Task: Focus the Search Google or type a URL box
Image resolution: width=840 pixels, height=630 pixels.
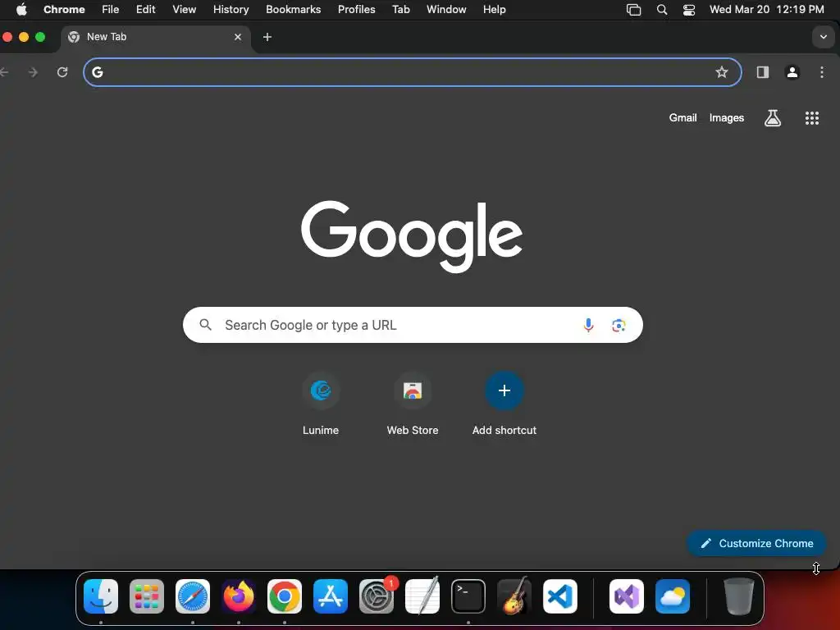Action: pyautogui.click(x=413, y=325)
